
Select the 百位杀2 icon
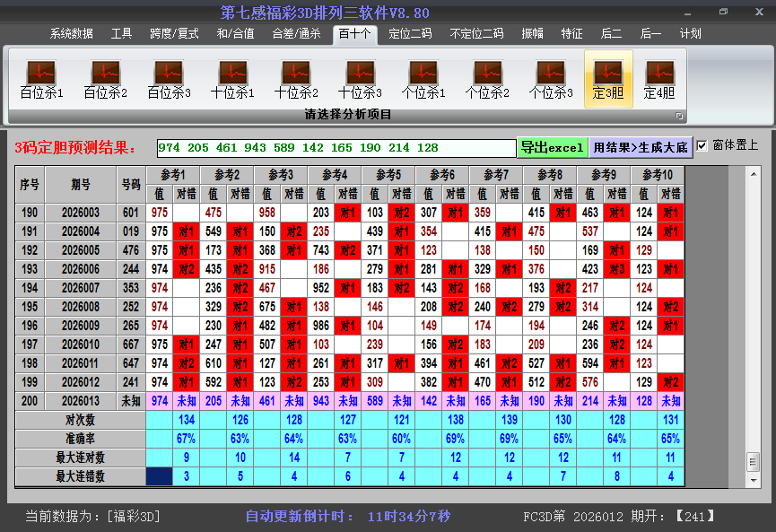105,79
